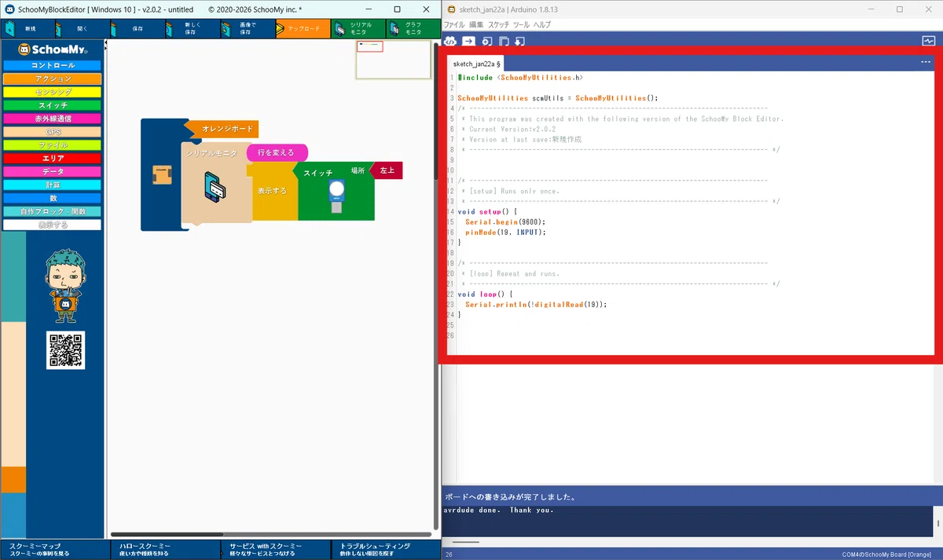The width and height of the screenshot is (943, 560).
Task: Open the 左上 place dropdown on block
Action: pyautogui.click(x=387, y=170)
